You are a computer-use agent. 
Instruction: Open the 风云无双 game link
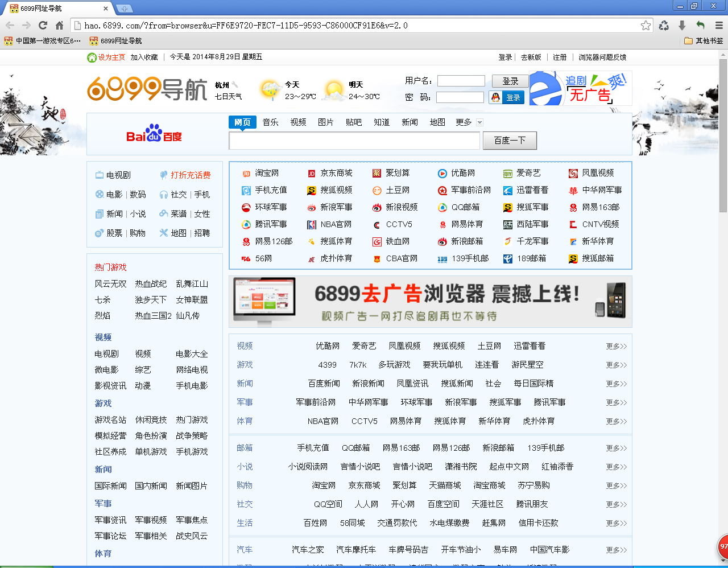pyautogui.click(x=110, y=284)
